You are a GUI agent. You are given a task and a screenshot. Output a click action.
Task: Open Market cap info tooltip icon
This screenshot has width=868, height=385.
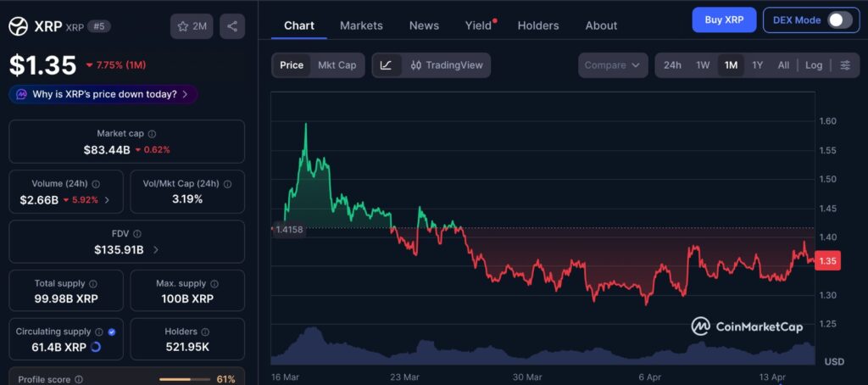153,133
